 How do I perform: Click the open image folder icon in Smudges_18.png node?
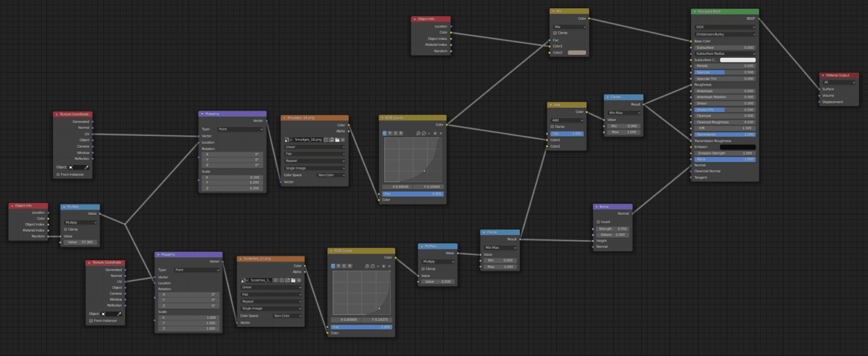[337, 139]
